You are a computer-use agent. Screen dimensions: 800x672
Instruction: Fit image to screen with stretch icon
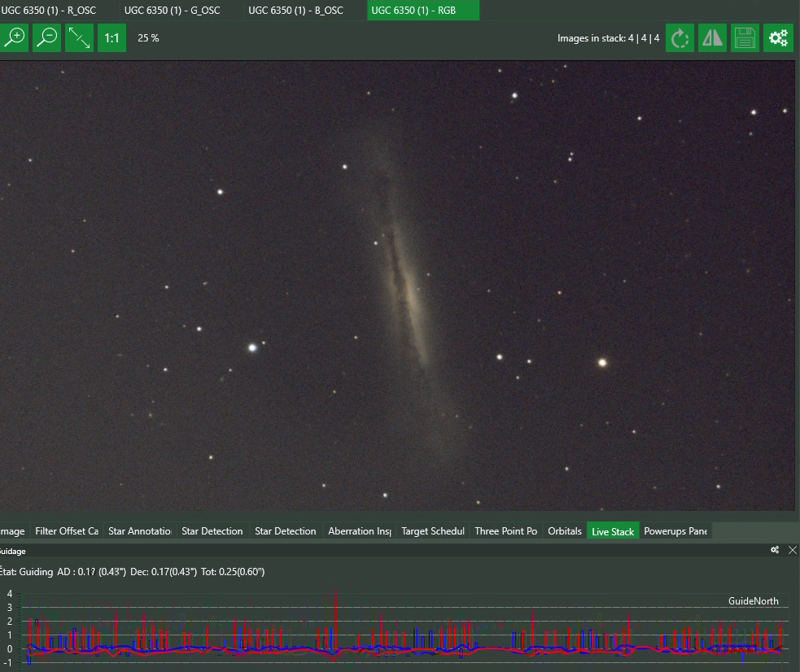click(79, 37)
